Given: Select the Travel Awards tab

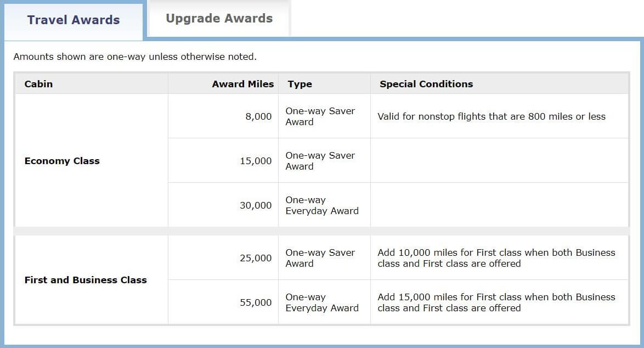Looking at the screenshot, I should (74, 20).
